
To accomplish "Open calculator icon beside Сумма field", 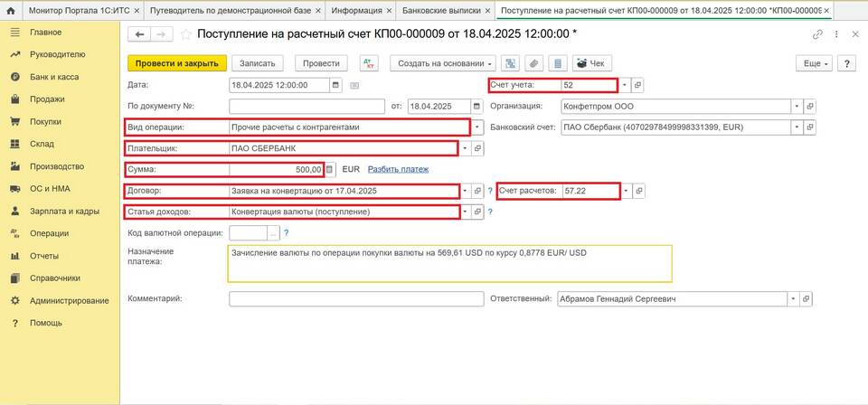I will coord(330,169).
